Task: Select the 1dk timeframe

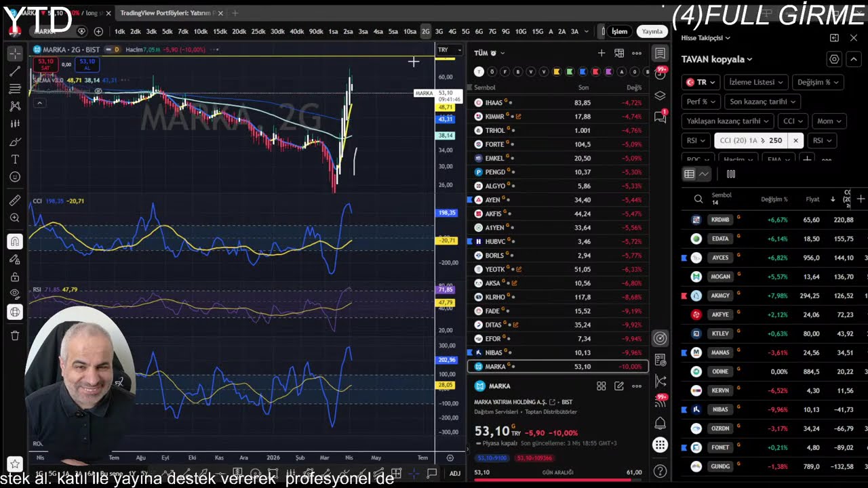Action: pyautogui.click(x=119, y=32)
